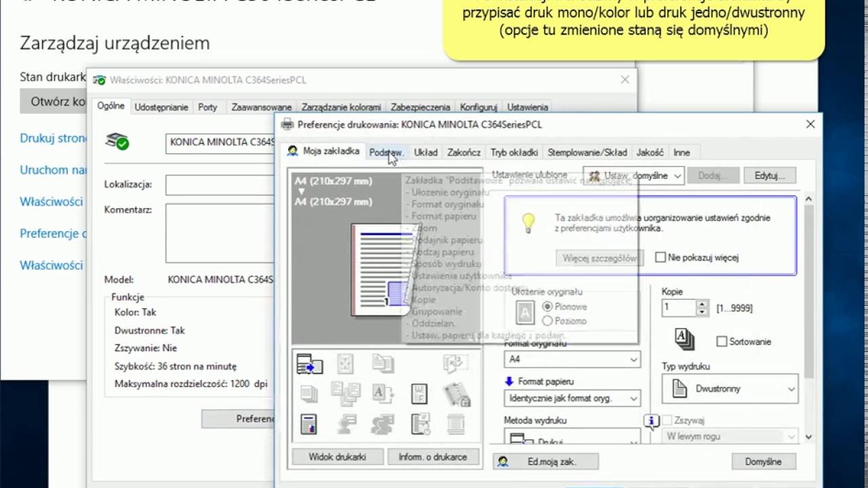Viewport: 868px width, 488px height.
Task: Click the collate pages icon beside Sortowanie
Action: point(684,340)
